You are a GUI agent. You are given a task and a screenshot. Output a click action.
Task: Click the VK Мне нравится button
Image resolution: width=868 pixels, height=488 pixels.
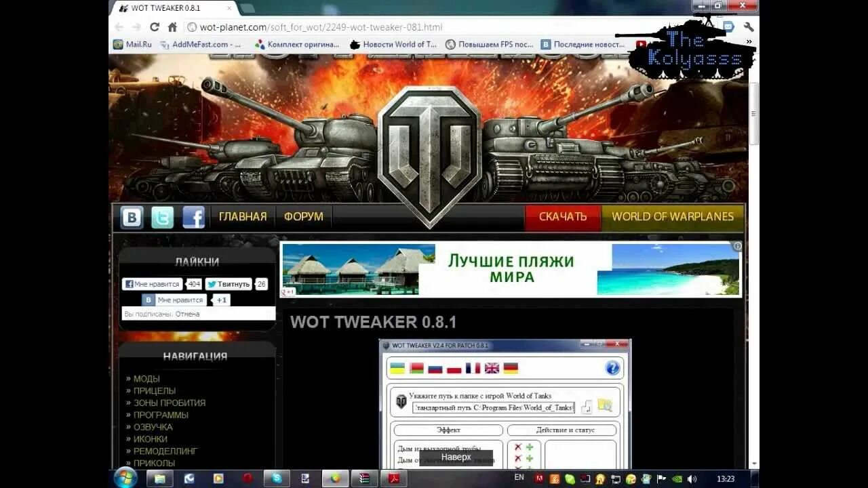tap(174, 300)
